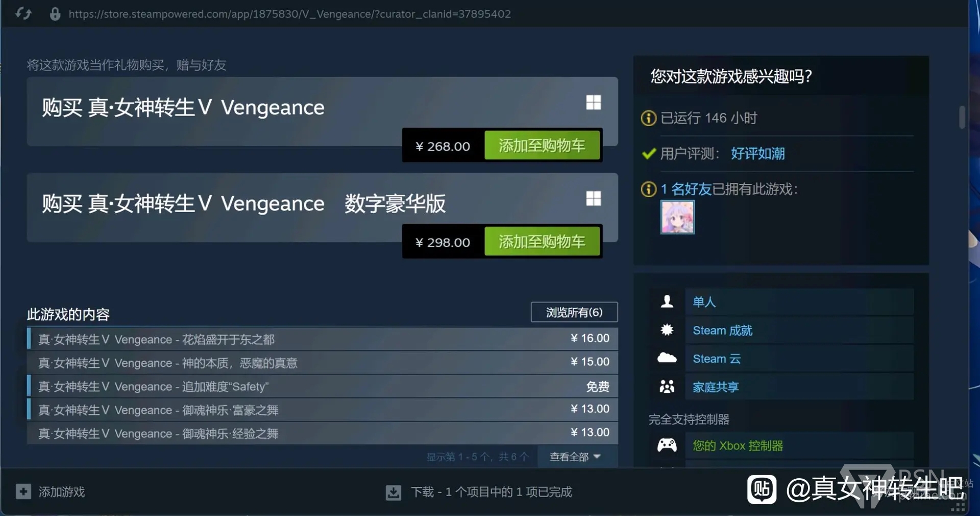This screenshot has height=516, width=980.
Task: Click the 此游戏的内容 heading
Action: [x=68, y=314]
